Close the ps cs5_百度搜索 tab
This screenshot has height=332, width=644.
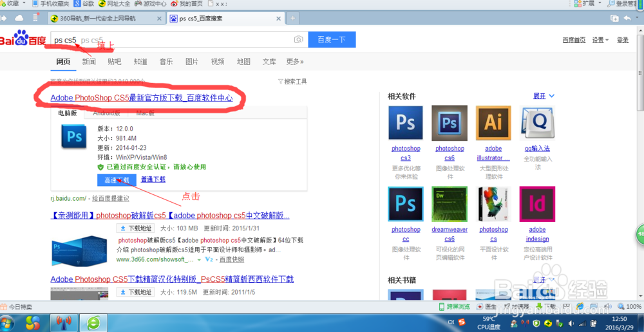278,19
